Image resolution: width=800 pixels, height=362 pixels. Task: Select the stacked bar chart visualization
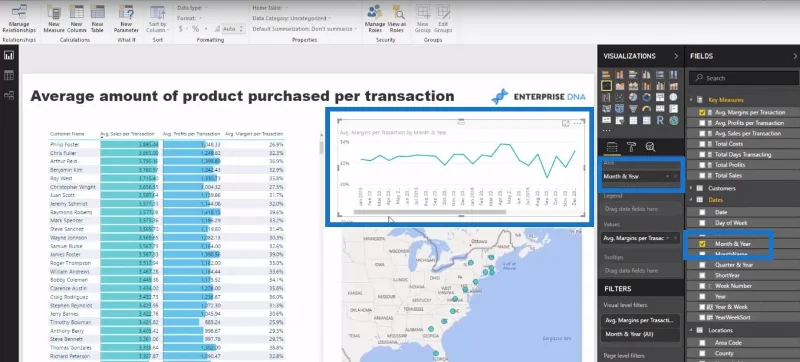606,74
